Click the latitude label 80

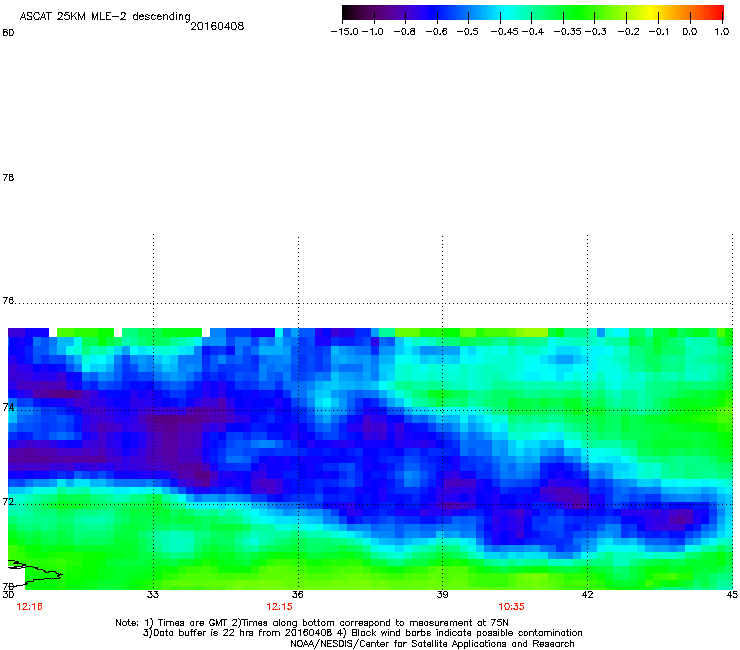click(8, 33)
